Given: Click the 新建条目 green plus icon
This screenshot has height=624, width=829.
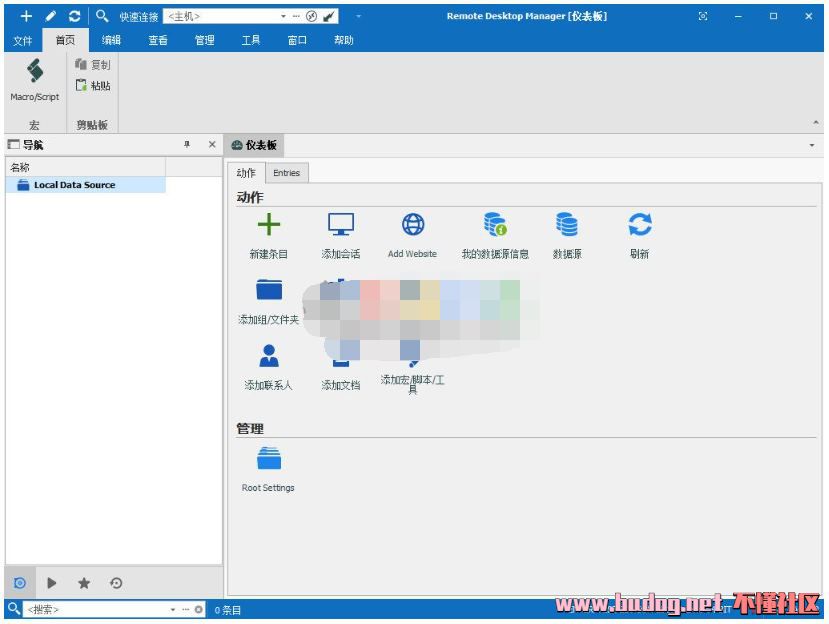Looking at the screenshot, I should pyautogui.click(x=269, y=225).
